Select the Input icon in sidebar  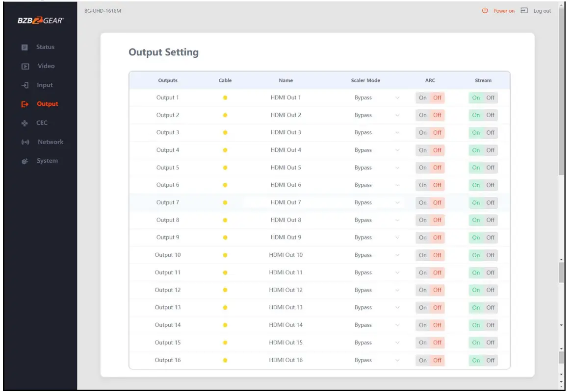(x=24, y=85)
